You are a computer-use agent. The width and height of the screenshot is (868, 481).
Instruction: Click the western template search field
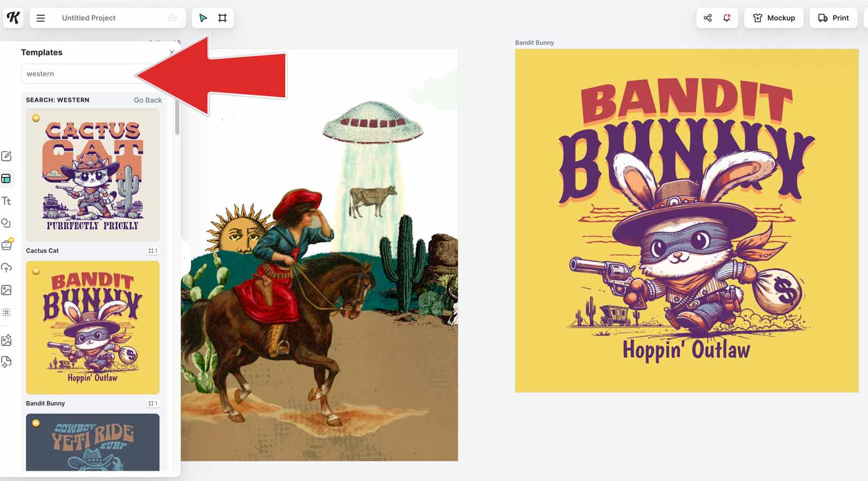point(76,74)
